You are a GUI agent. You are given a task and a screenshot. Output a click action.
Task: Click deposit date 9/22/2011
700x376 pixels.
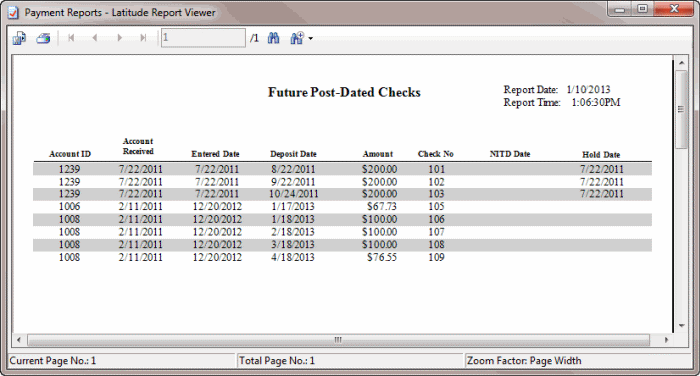point(293,182)
